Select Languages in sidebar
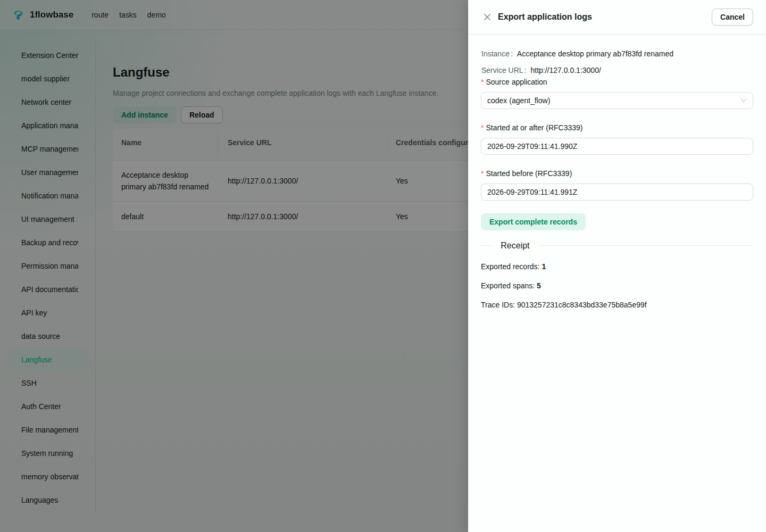Image resolution: width=766 pixels, height=532 pixels. pyautogui.click(x=48, y=500)
